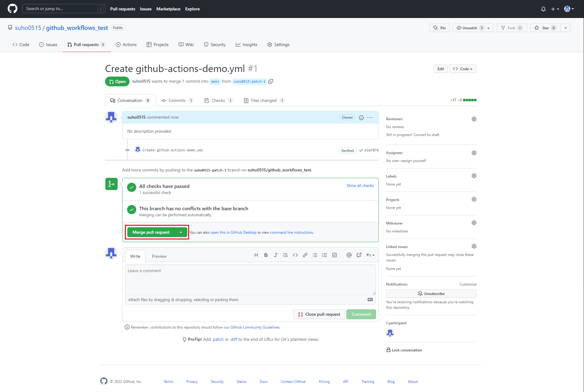Switch to Preview comment tab
Screen dimensions: 584x392
pos(159,256)
